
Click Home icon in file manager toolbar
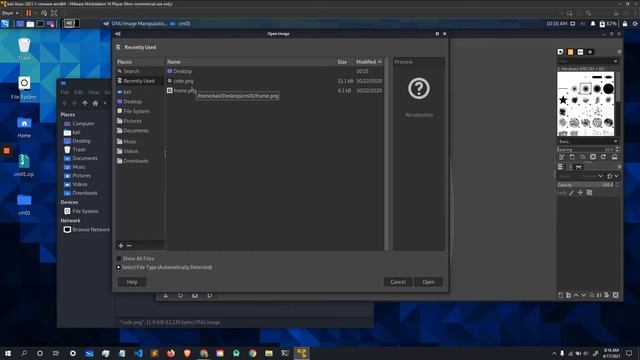95,103
